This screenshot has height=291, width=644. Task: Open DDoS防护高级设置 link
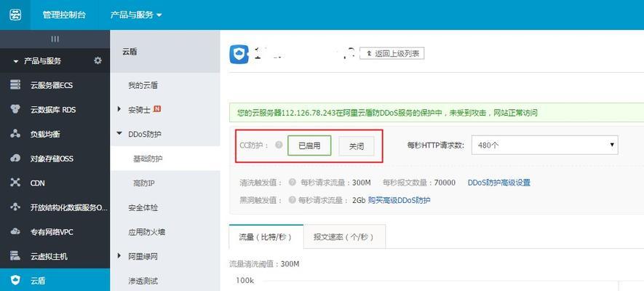click(499, 183)
